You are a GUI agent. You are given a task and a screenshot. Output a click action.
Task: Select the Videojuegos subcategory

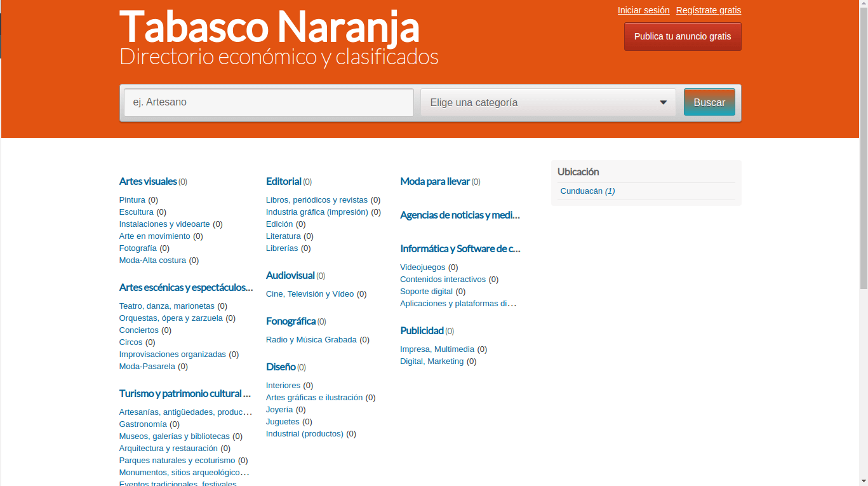(x=422, y=267)
